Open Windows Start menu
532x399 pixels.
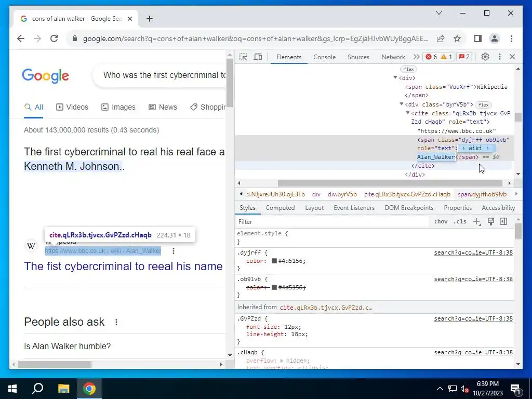tap(12, 389)
